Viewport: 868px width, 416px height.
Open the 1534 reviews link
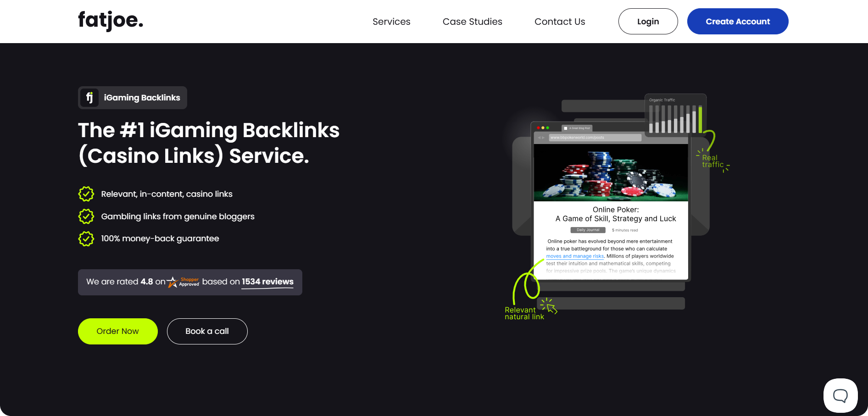point(267,282)
